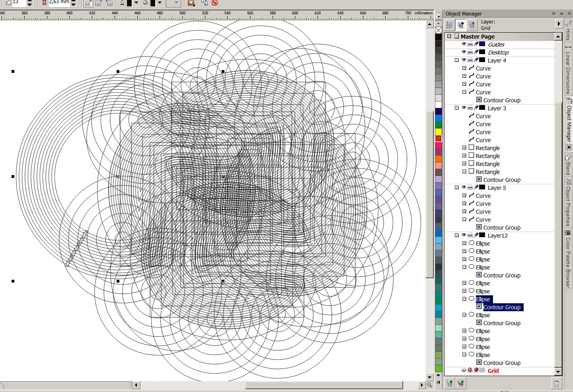Click the Copy Contour Properties icon
Viewport: 573px width, 392px height.
205,3
